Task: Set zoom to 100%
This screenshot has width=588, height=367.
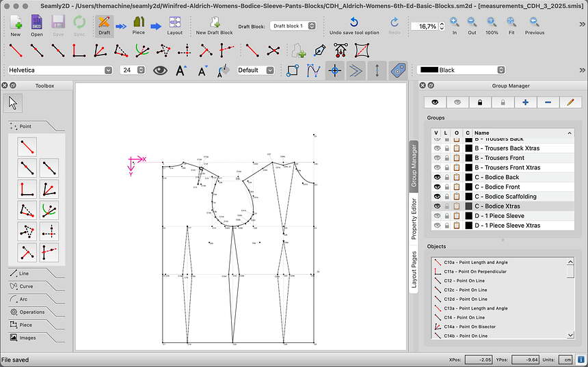Action: [x=492, y=25]
